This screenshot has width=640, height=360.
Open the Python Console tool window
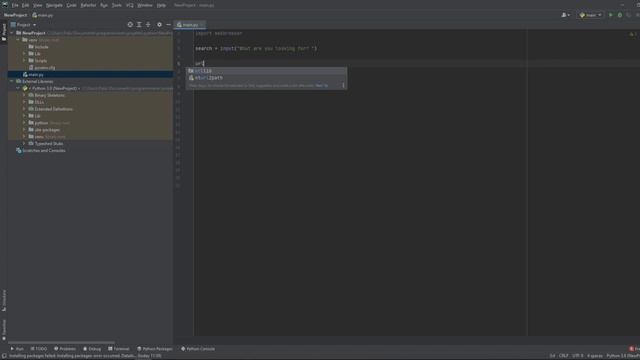198,349
